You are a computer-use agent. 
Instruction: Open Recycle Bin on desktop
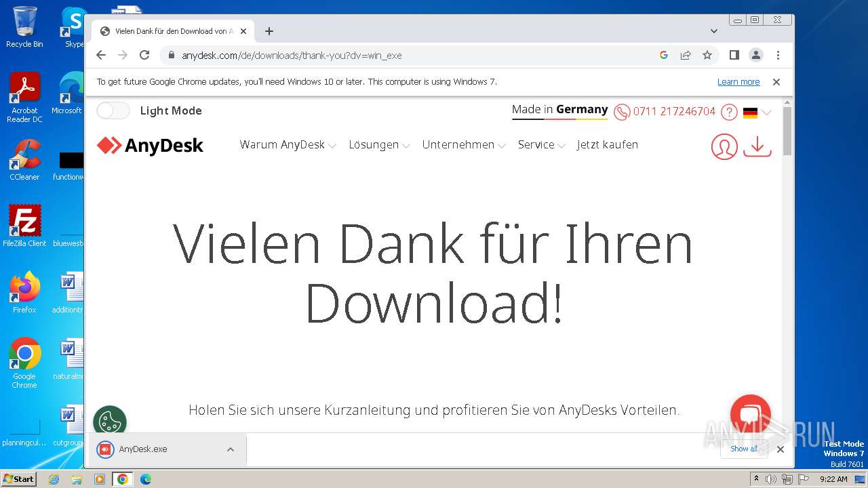pos(24,27)
